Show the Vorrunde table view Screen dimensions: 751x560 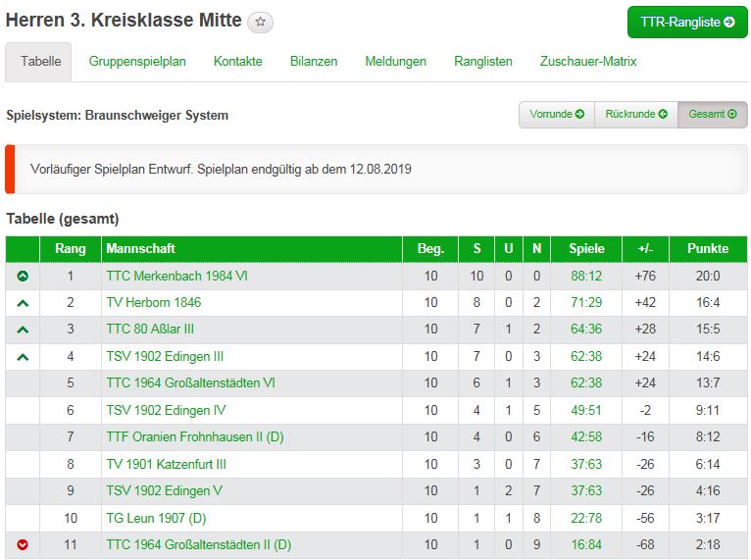pyautogui.click(x=556, y=115)
